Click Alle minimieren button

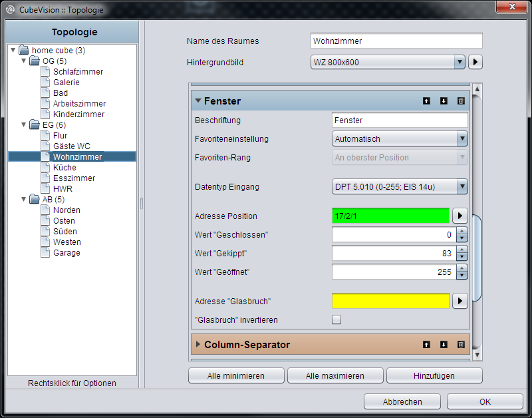[236, 376]
